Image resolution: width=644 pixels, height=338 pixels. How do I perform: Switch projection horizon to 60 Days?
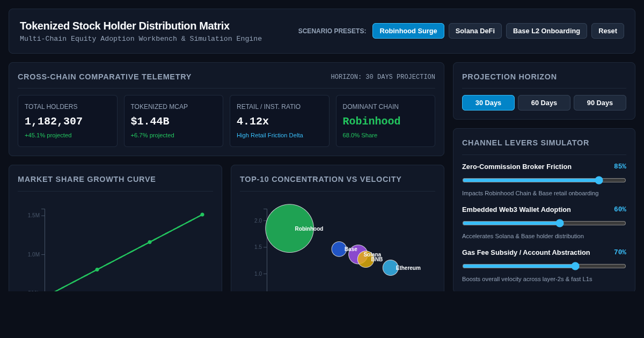544,102
